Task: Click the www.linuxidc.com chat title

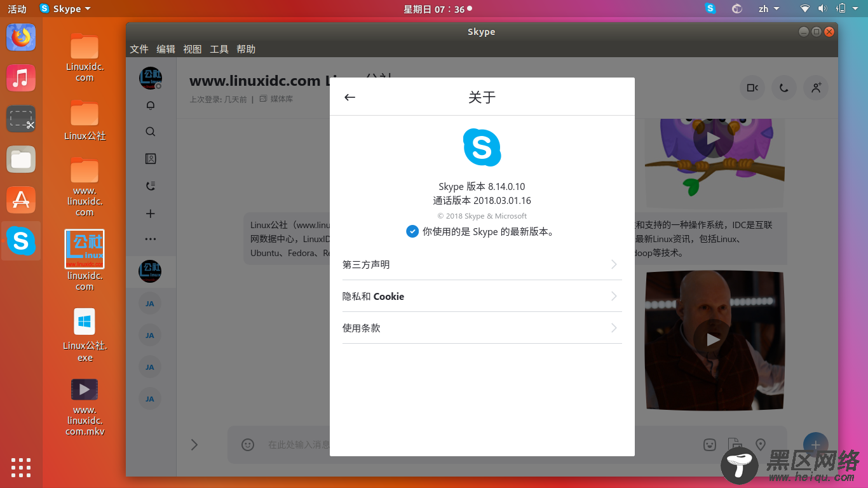Action: tap(255, 81)
